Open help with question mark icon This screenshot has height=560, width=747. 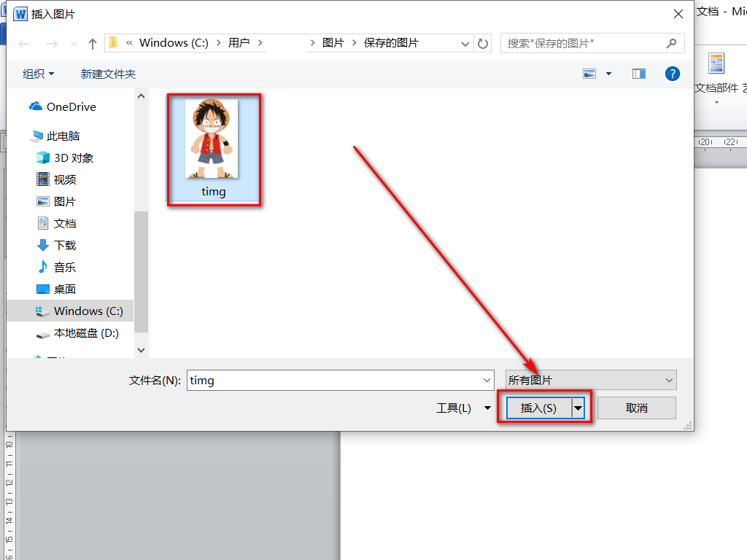click(x=672, y=74)
